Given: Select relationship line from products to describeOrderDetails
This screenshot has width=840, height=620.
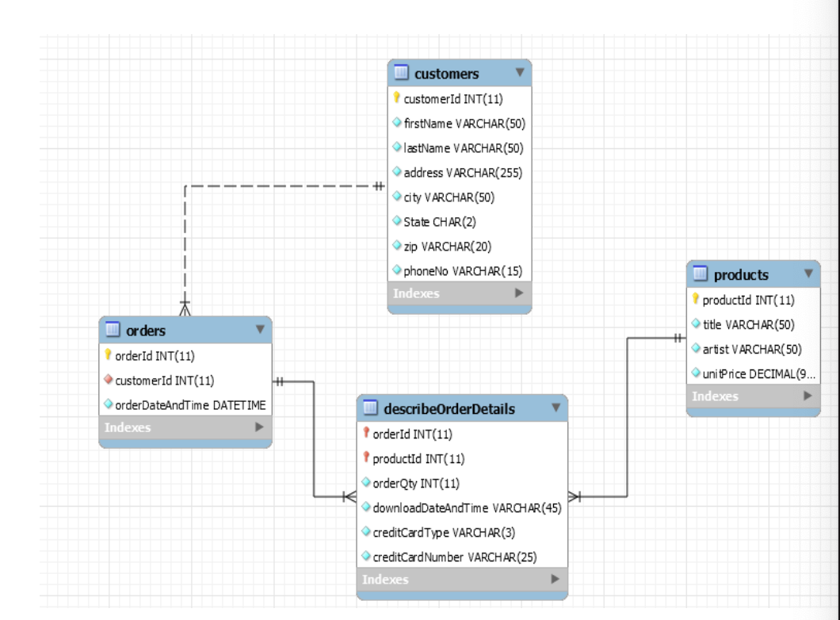Looking at the screenshot, I should pos(627,418).
